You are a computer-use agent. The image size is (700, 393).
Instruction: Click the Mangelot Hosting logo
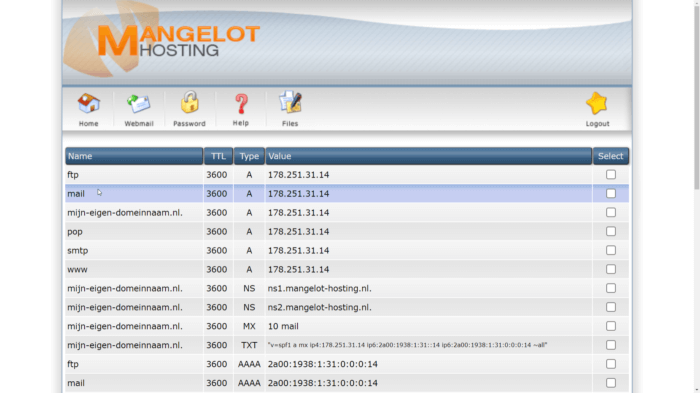[179, 41]
